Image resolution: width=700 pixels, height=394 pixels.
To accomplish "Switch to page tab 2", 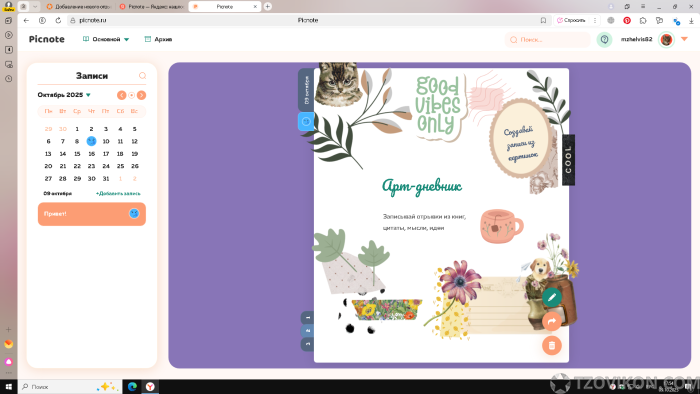I will point(308,331).
